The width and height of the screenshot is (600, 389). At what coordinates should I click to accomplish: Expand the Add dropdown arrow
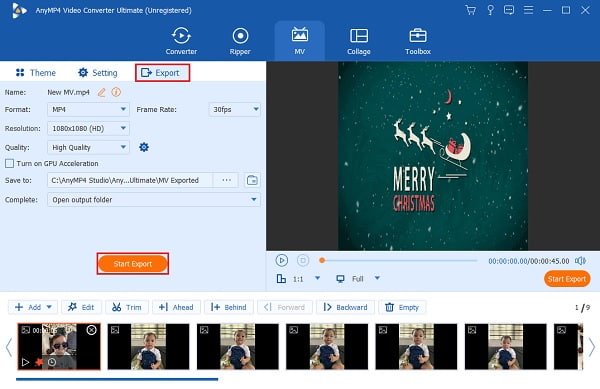(x=49, y=307)
